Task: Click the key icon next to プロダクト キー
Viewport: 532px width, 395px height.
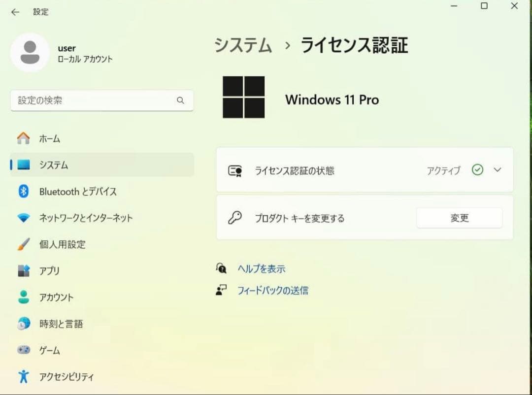Action: [x=235, y=217]
